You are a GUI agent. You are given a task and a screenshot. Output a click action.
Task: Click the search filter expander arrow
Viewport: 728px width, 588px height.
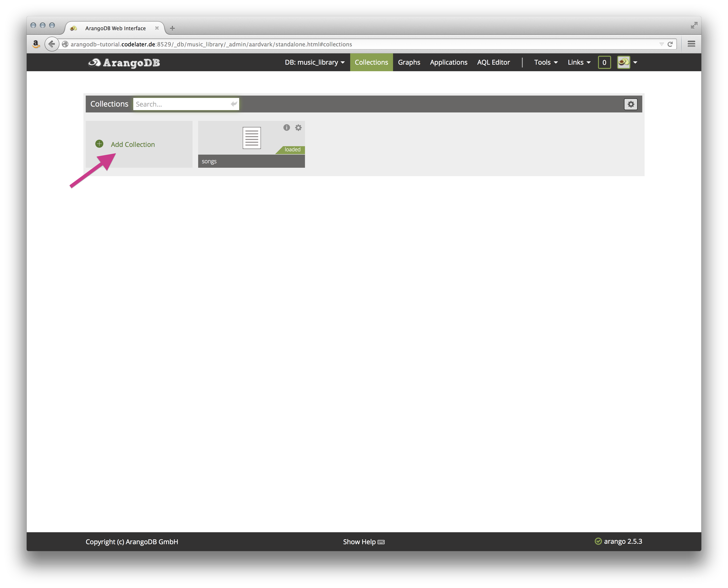click(x=234, y=104)
